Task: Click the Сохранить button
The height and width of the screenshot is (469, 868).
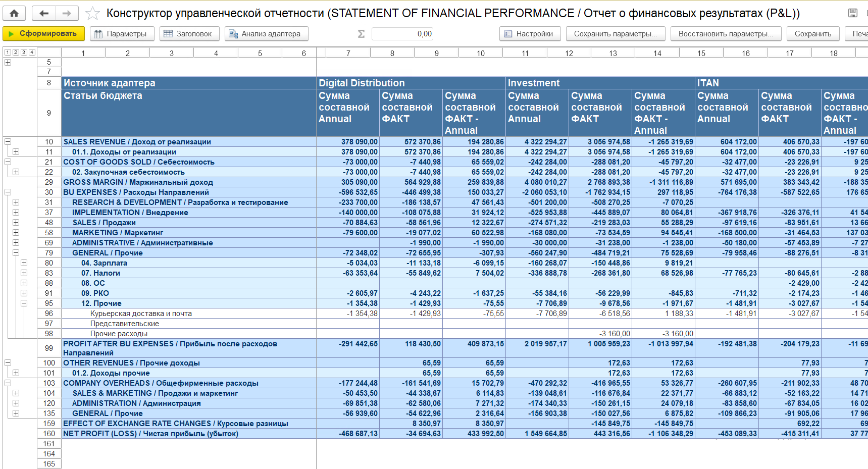Action: pos(813,34)
